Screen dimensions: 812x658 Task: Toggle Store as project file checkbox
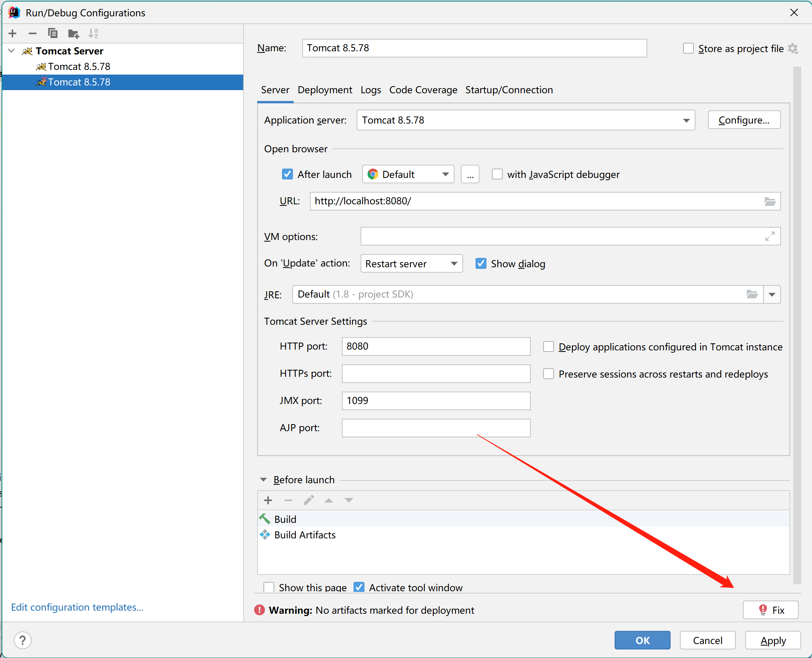pos(688,49)
